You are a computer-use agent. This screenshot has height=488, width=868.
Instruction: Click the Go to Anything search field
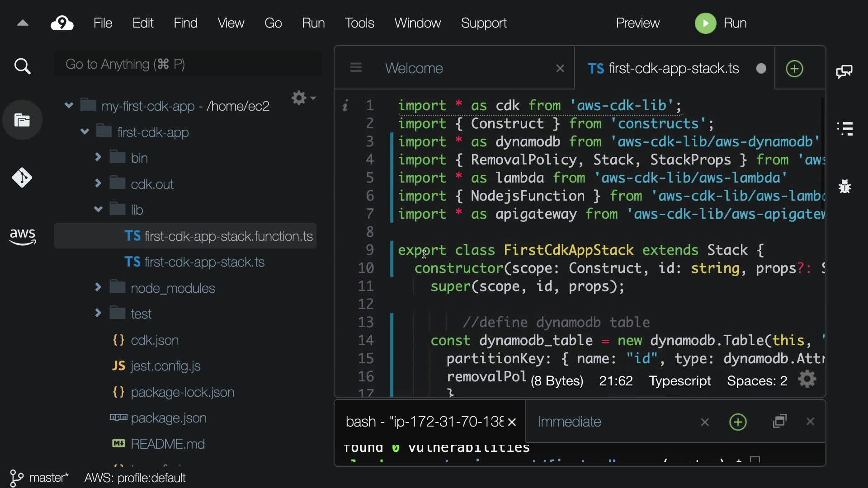(188, 65)
